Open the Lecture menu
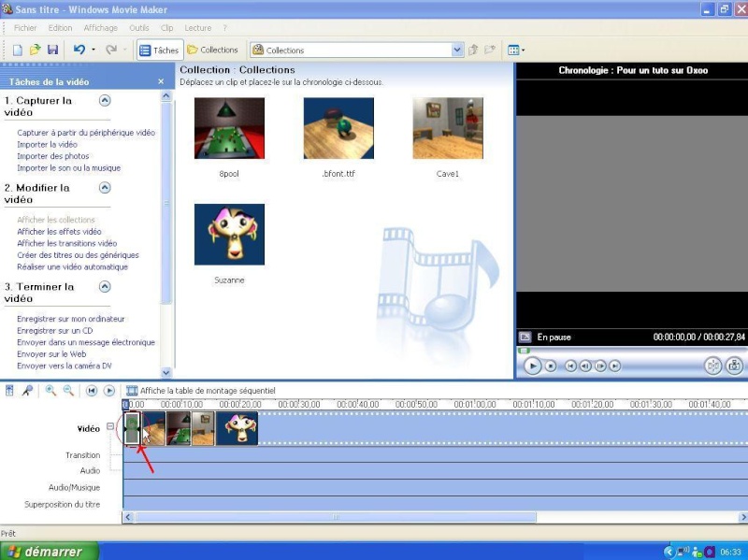 coord(198,28)
